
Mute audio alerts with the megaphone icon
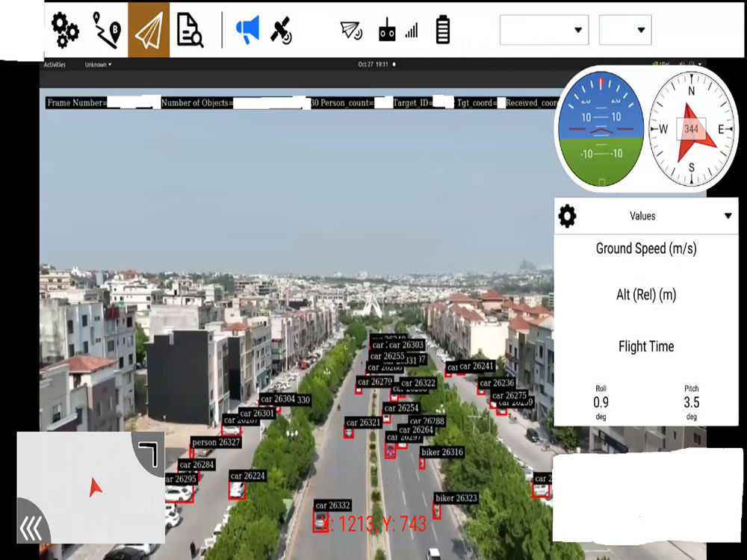247,30
